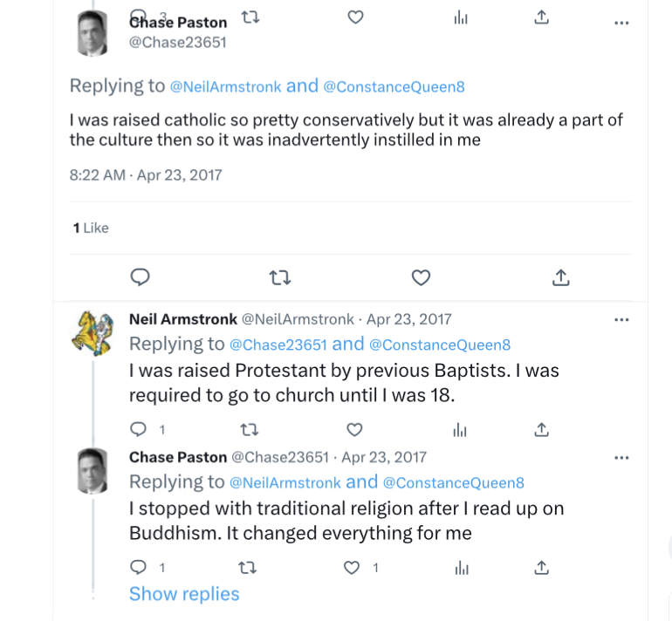The width and height of the screenshot is (672, 621).
Task: Share Neil Armstronk's reply tweet
Action: point(541,429)
